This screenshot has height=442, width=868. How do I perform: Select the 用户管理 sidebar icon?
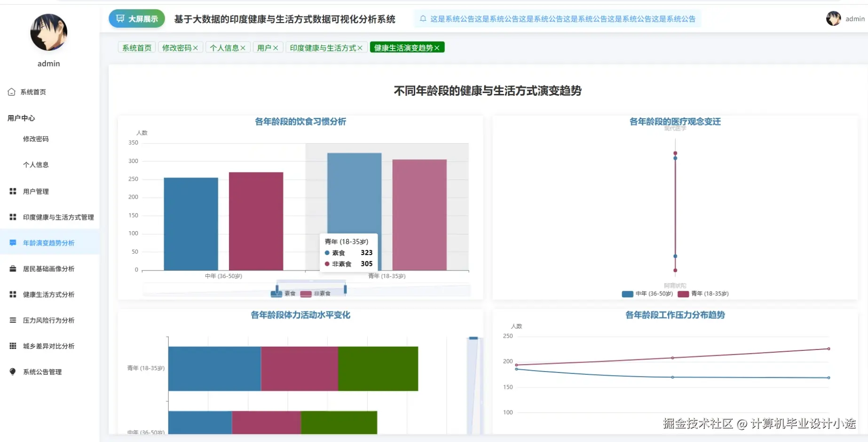12,191
